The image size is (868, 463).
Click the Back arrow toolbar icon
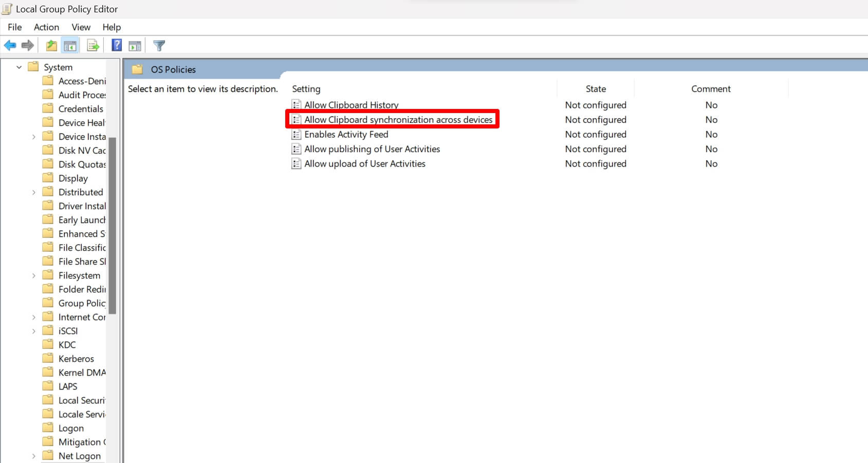click(x=10, y=46)
